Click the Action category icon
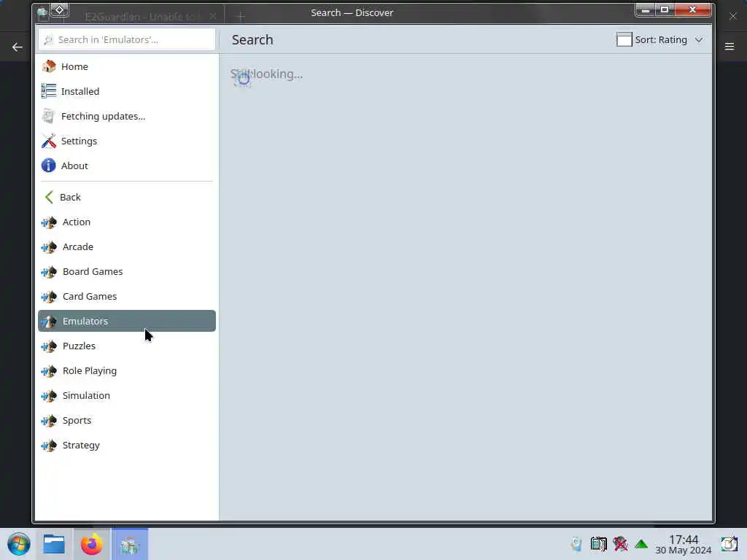The height and width of the screenshot is (560, 747). click(x=49, y=222)
